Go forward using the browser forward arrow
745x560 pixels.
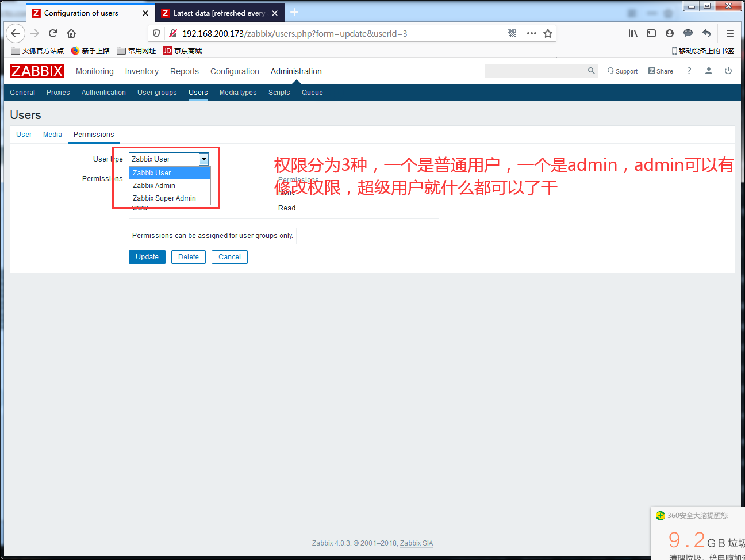[x=34, y=33]
